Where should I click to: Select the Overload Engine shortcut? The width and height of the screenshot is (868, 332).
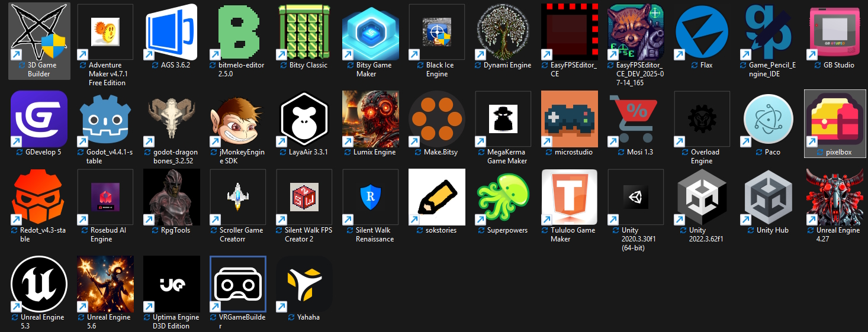tap(702, 119)
